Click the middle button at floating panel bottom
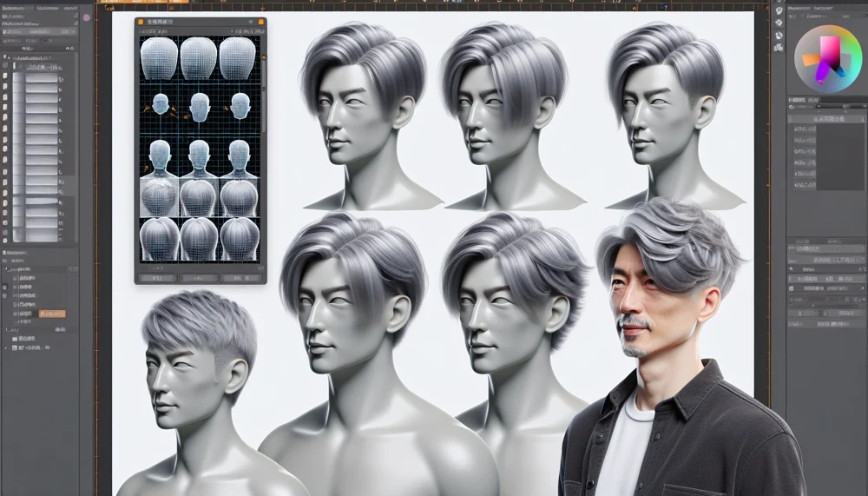This screenshot has height=496, width=868. 199,278
